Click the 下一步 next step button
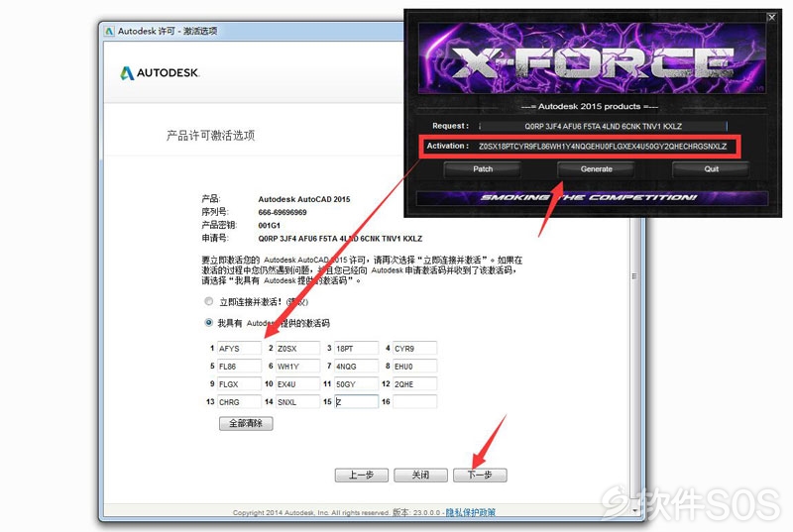 [480, 475]
